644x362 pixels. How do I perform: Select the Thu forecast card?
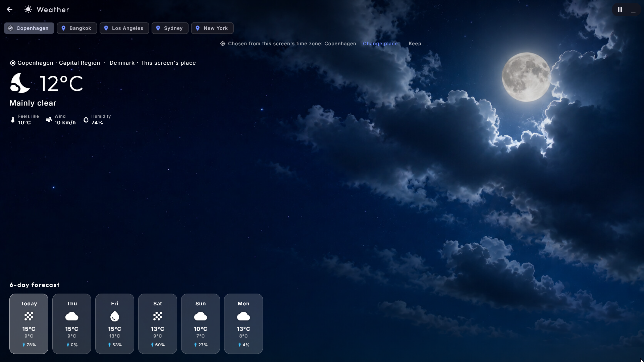(72, 324)
